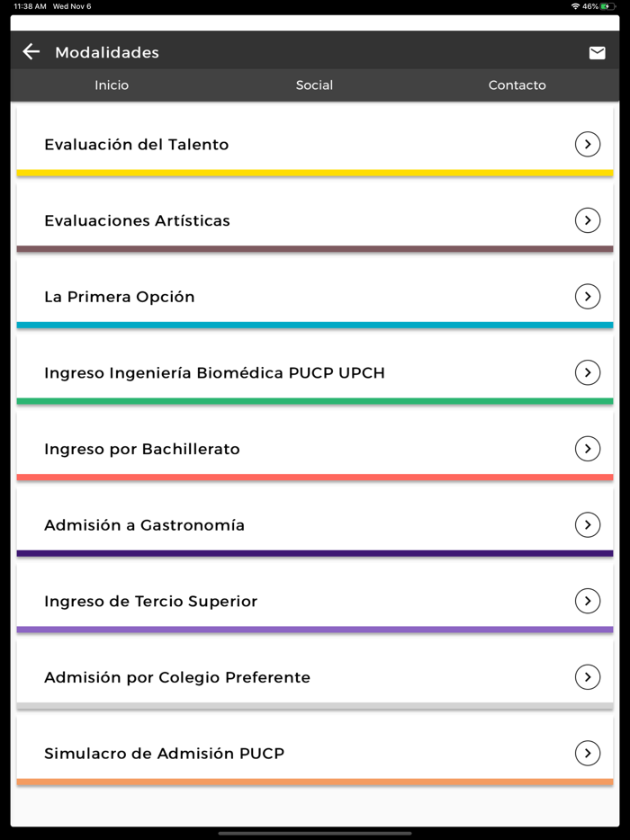Click the arrow icon beside Admisión a Gastronomía
This screenshot has width=630, height=840.
[587, 524]
